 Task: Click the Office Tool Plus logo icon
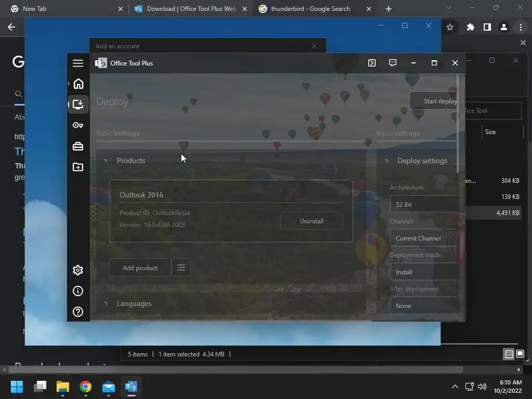[101, 63]
